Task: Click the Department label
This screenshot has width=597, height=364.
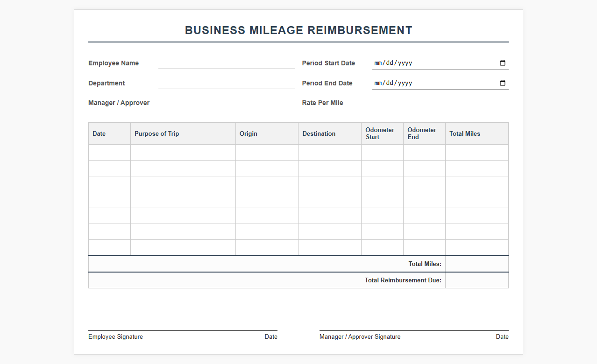Action: pyautogui.click(x=107, y=83)
